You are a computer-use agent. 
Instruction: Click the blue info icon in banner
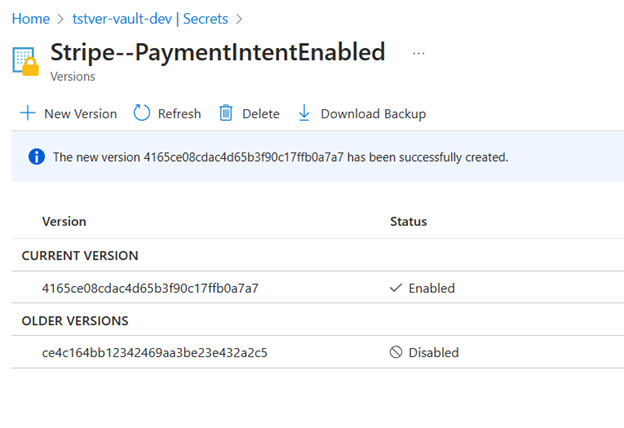coord(37,157)
